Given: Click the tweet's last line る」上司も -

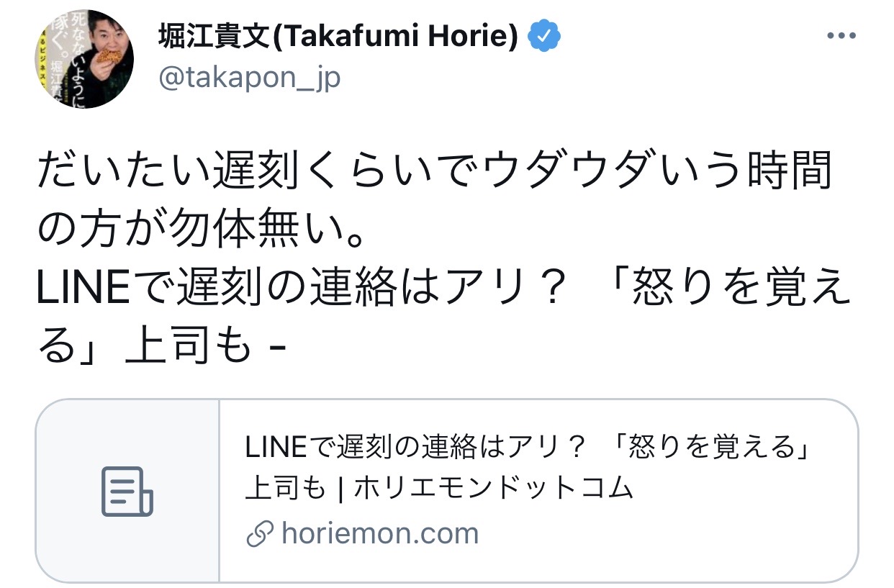Looking at the screenshot, I should click(x=162, y=349).
